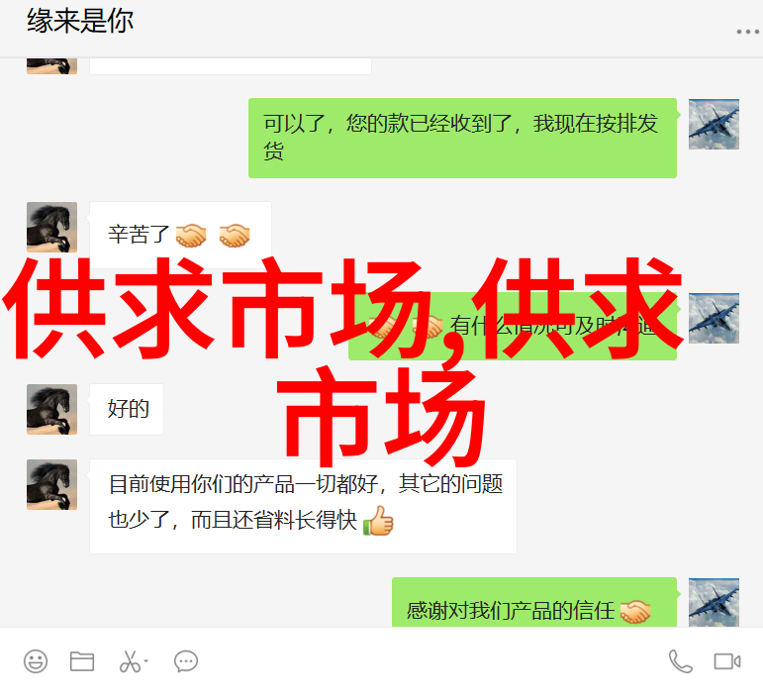Expand the screenshot options small arrow
This screenshot has height=700, width=763.
(145, 661)
